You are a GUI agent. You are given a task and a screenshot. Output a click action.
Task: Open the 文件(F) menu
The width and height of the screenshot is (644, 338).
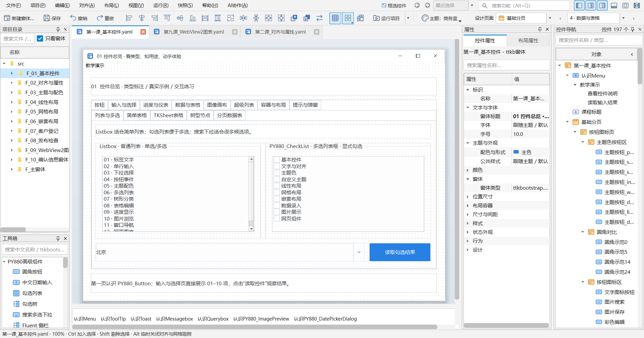[13, 5]
